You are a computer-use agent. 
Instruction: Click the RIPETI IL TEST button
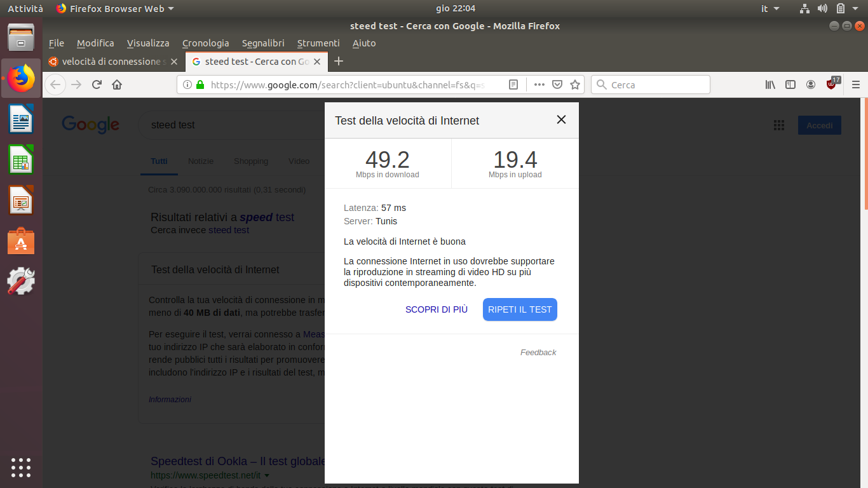tap(520, 309)
